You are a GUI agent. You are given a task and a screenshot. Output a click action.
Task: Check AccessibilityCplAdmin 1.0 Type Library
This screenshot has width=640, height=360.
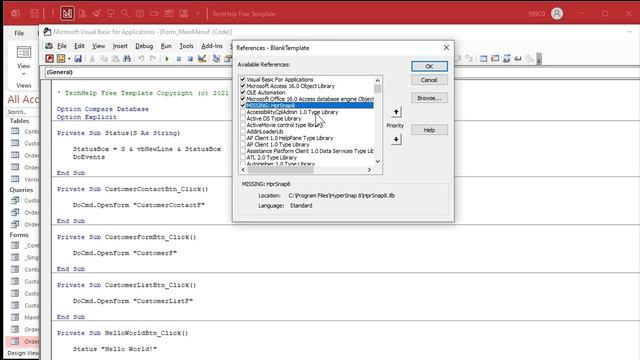point(243,112)
